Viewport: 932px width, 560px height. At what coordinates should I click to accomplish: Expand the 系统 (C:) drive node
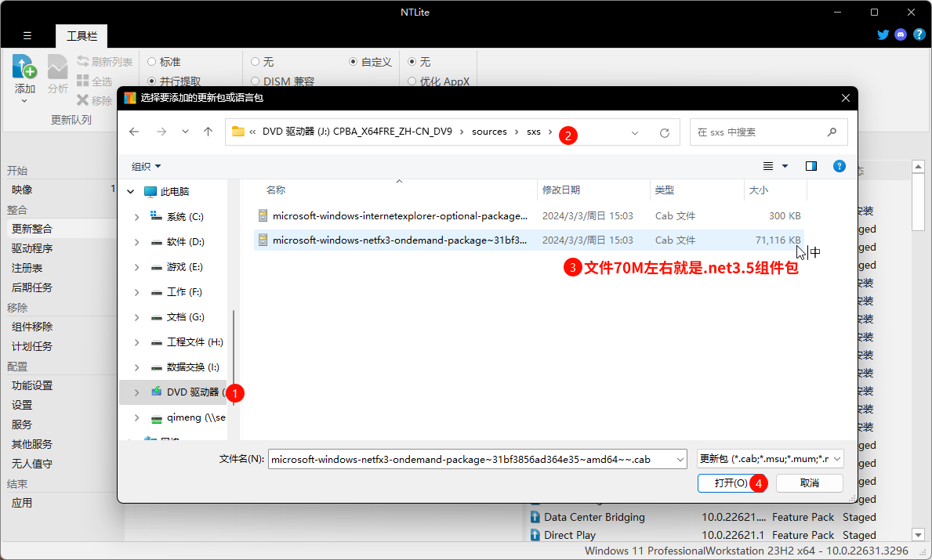point(136,218)
